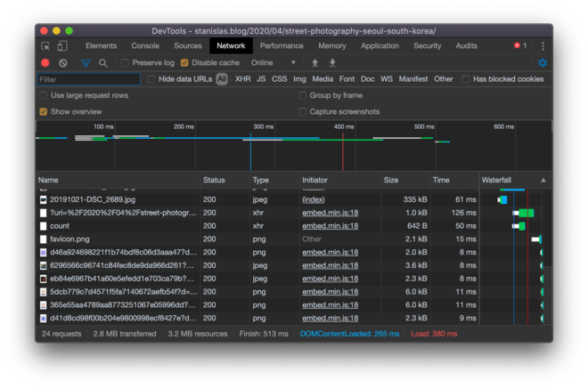Disable the Show overview checkbox
The width and height of the screenshot is (588, 389).
[x=43, y=111]
